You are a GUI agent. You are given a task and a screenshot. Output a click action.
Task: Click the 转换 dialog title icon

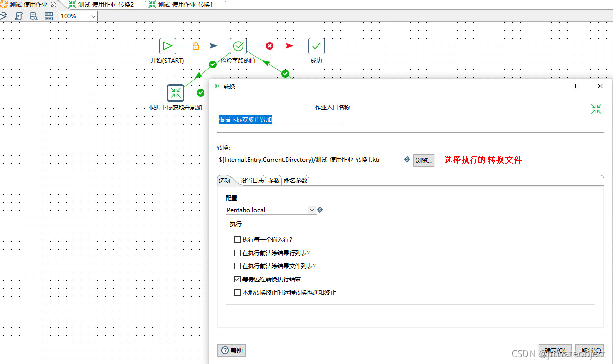pyautogui.click(x=217, y=86)
